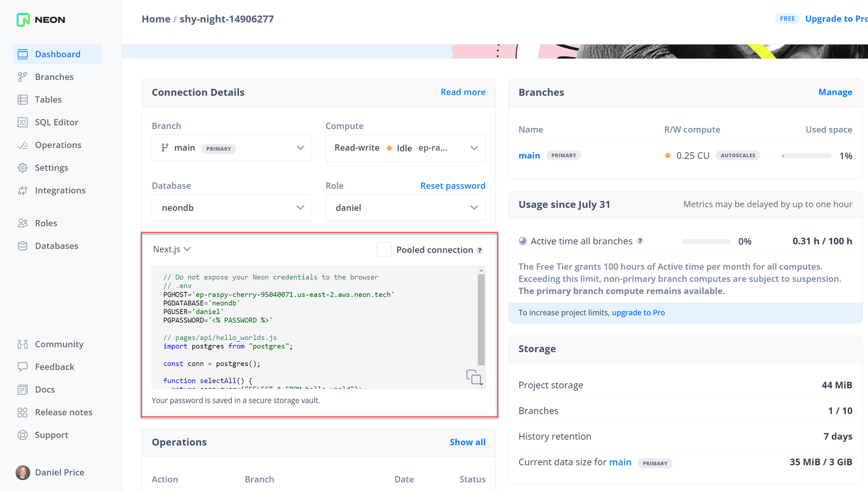Image resolution: width=868 pixels, height=491 pixels.
Task: Click the Feedback speech bubble icon
Action: (23, 367)
